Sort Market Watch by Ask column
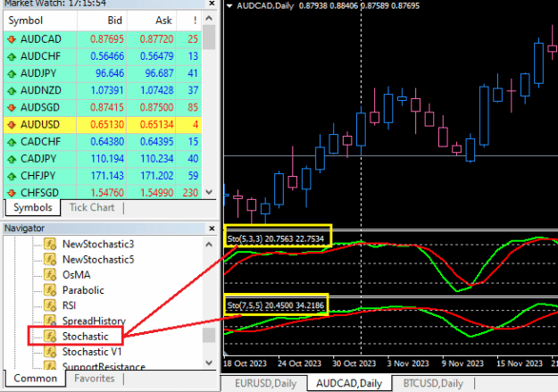This screenshot has width=558, height=392. click(x=152, y=21)
